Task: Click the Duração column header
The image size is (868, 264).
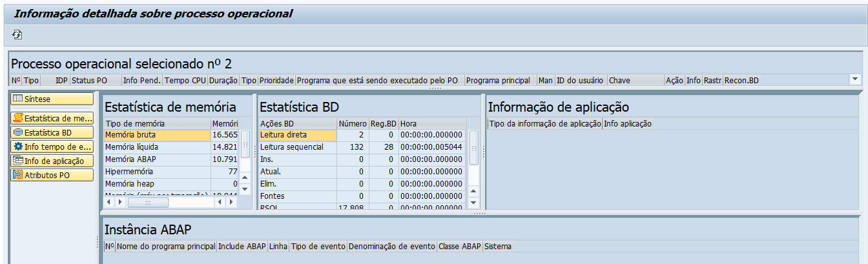Action: [x=223, y=81]
